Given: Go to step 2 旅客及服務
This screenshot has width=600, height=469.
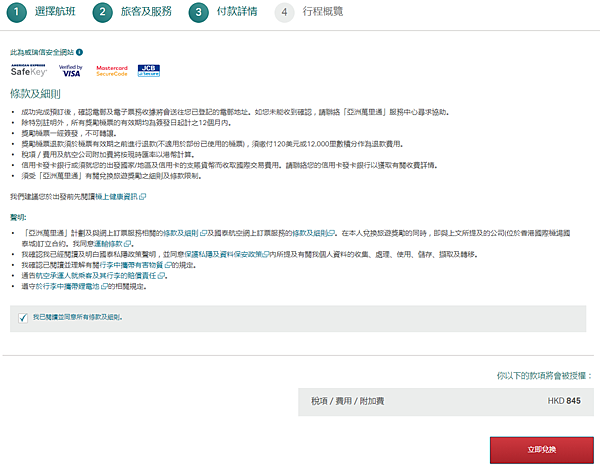Looking at the screenshot, I should tap(132, 12).
